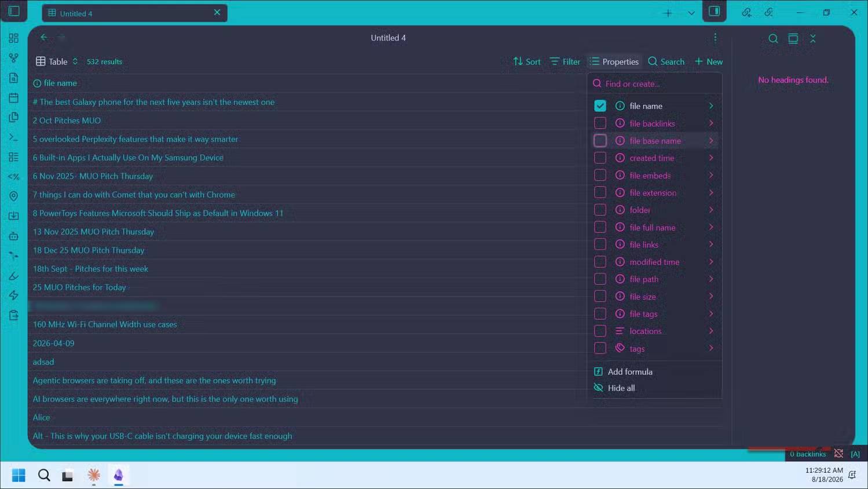This screenshot has width=868, height=489.
Task: Open the robot assistant ribbon icon
Action: [14, 236]
